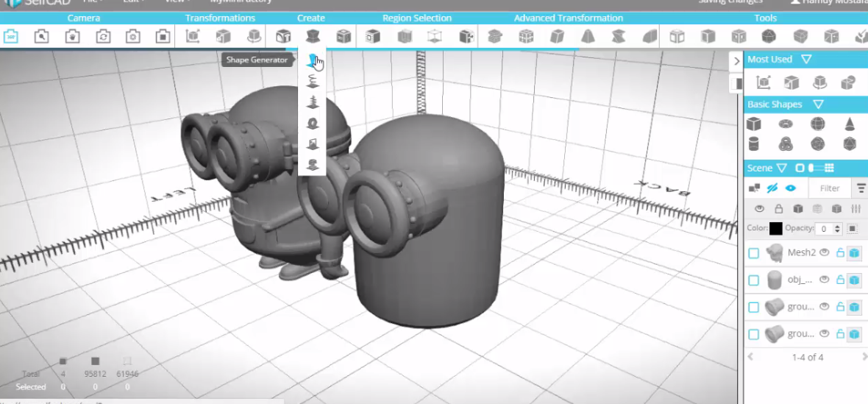This screenshot has width=868, height=404.
Task: Click the wireframe cube Region Selection icon
Action: (x=435, y=37)
